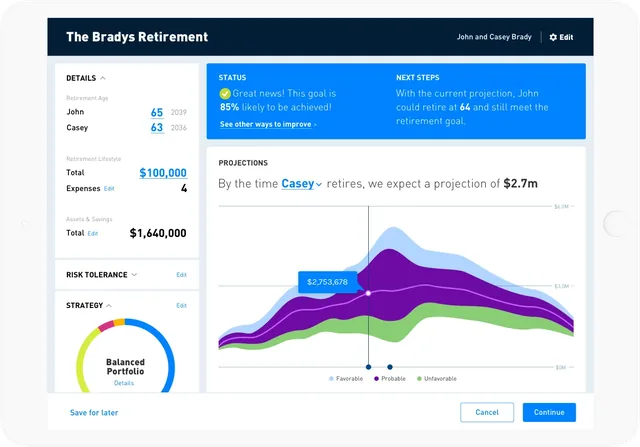Edit John's retirement age 65
The width and height of the screenshot is (640, 447).
click(x=157, y=112)
